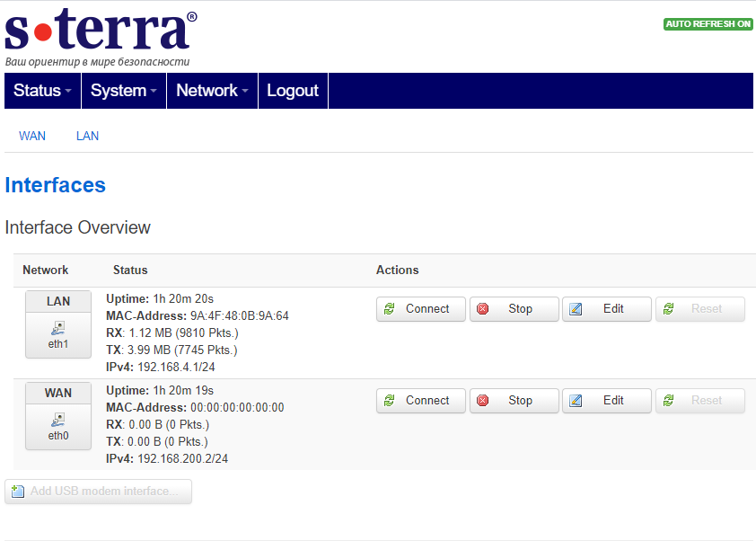Click the S-Terra logo

pos(101,37)
